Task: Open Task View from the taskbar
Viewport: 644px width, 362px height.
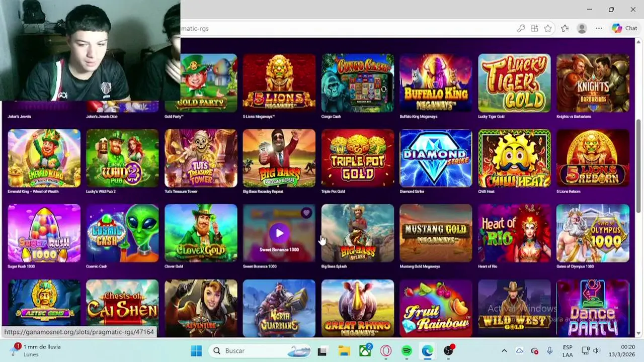Action: [322, 351]
